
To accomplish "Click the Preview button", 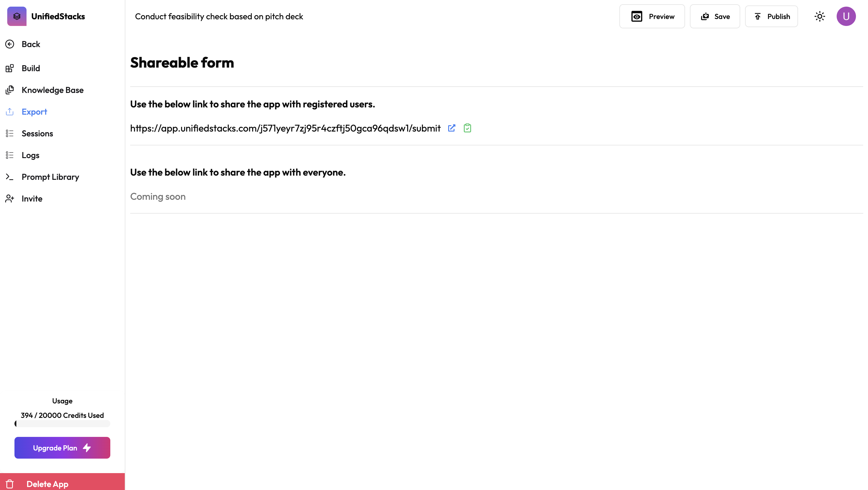I will pos(652,17).
